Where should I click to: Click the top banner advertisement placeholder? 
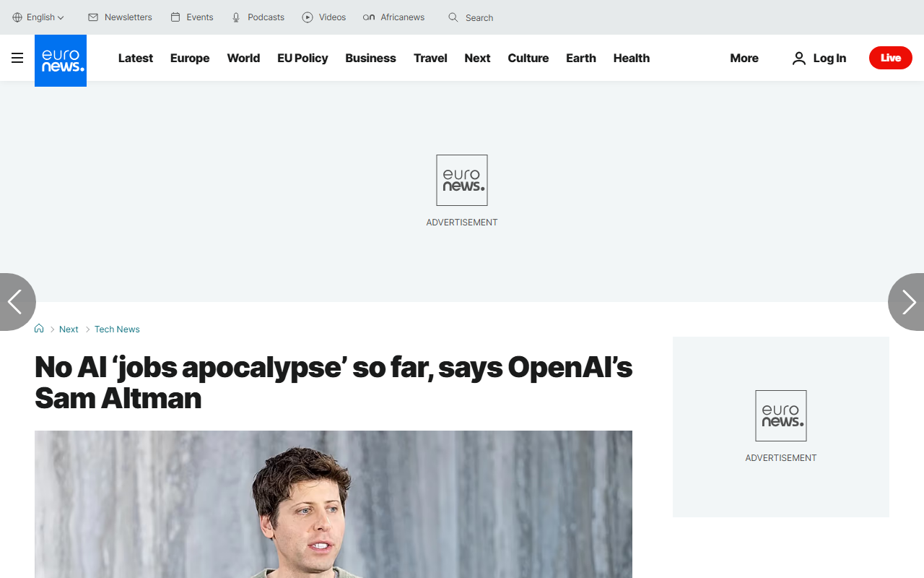tap(462, 191)
